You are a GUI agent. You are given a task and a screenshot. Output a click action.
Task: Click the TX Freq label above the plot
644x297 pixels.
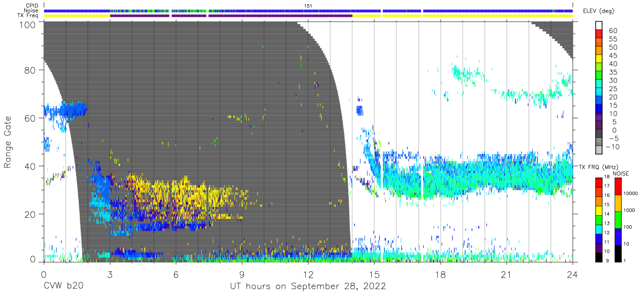pyautogui.click(x=29, y=16)
